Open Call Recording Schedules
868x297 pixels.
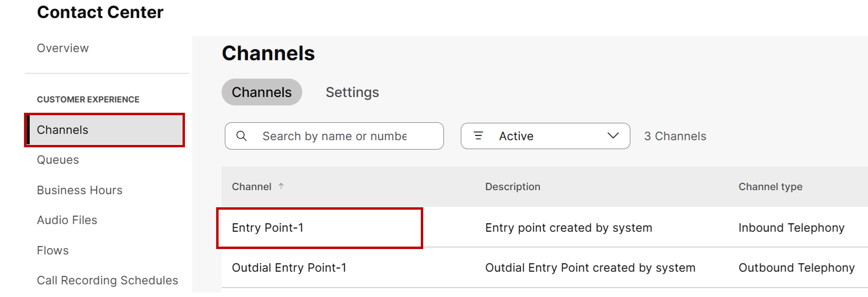click(x=108, y=280)
